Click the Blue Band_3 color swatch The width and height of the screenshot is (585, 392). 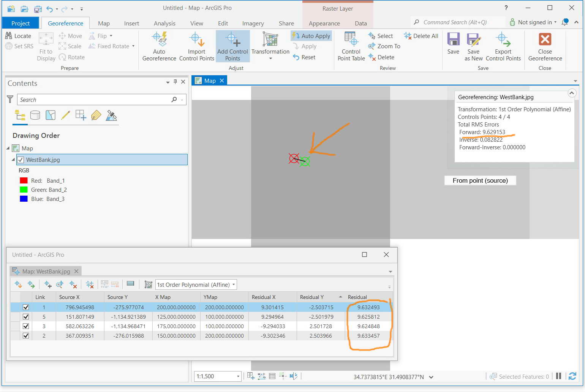(24, 199)
